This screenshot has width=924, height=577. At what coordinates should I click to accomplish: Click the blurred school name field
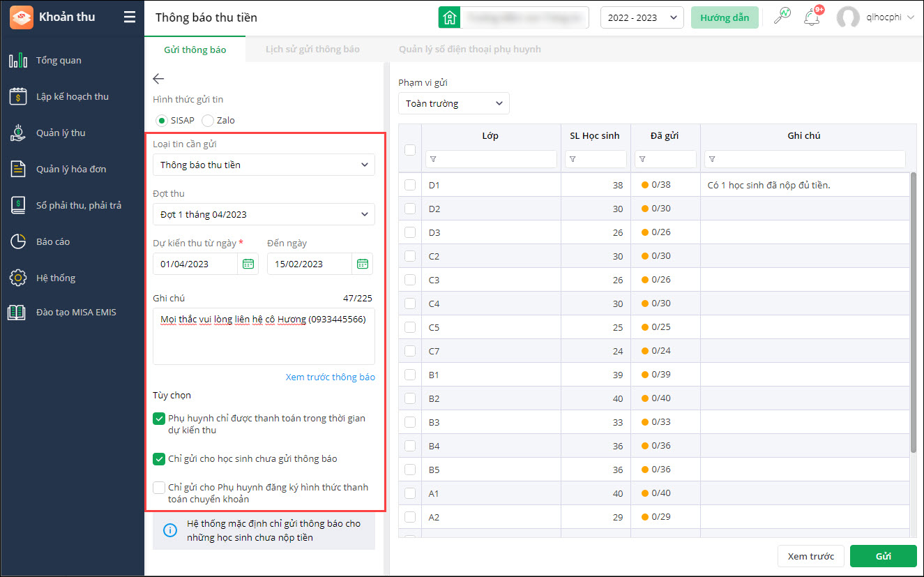click(524, 17)
